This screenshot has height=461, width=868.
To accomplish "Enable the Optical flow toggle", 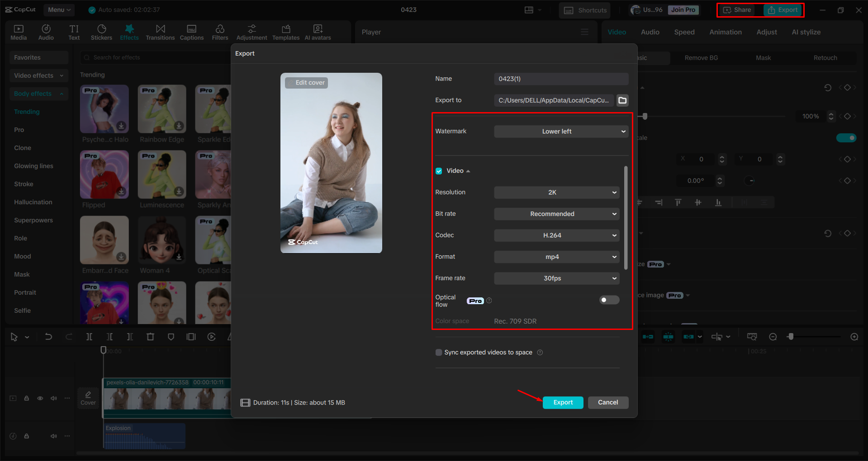I will click(609, 300).
